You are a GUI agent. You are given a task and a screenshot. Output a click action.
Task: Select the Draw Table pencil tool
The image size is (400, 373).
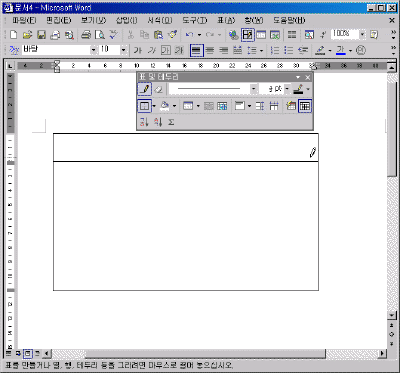(145, 89)
